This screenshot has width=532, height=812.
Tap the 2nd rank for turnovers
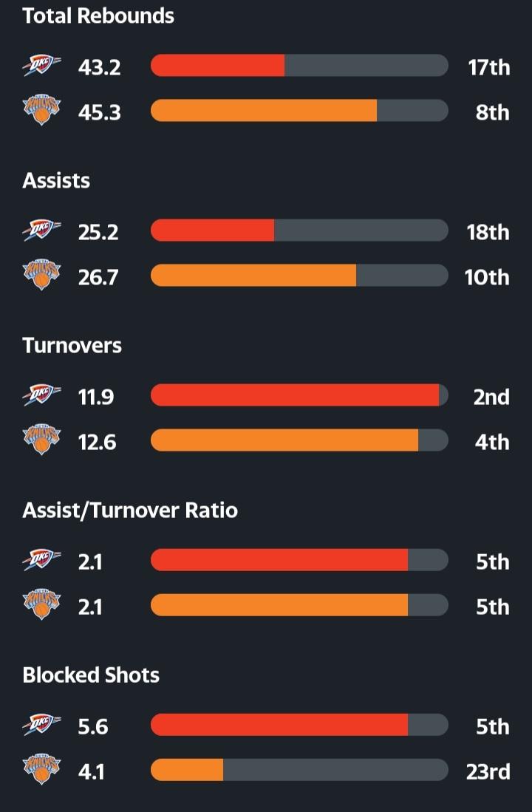point(491,397)
